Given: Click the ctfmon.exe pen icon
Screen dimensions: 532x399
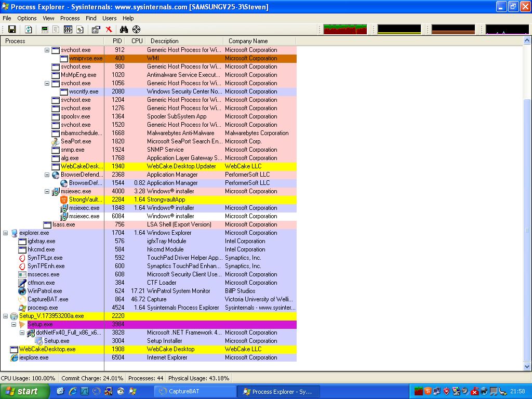Looking at the screenshot, I should [x=22, y=283].
